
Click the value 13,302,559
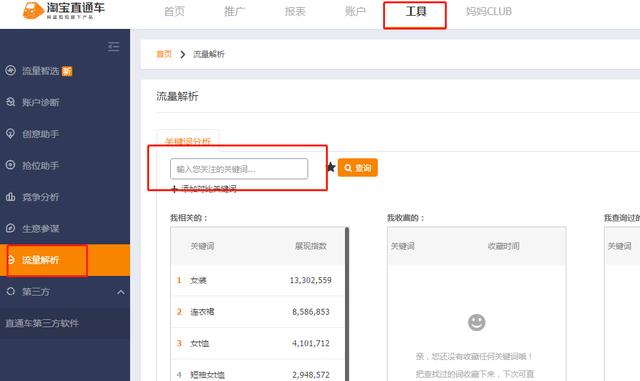click(x=311, y=280)
